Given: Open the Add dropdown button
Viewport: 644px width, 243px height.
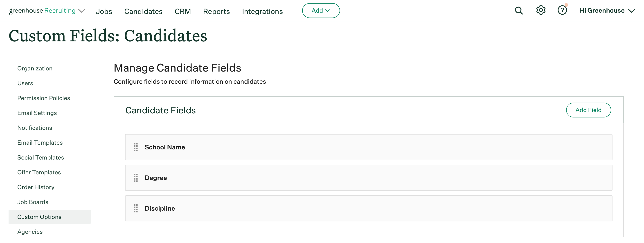Looking at the screenshot, I should point(321,11).
